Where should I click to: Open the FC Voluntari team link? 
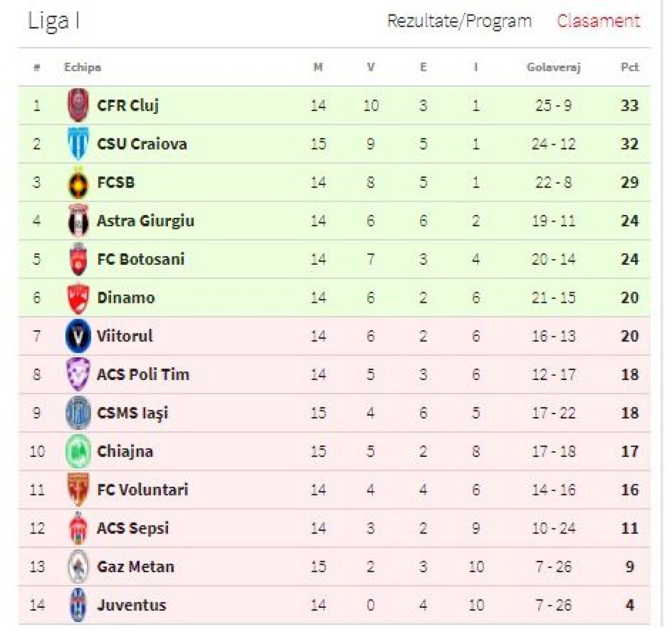tap(142, 490)
